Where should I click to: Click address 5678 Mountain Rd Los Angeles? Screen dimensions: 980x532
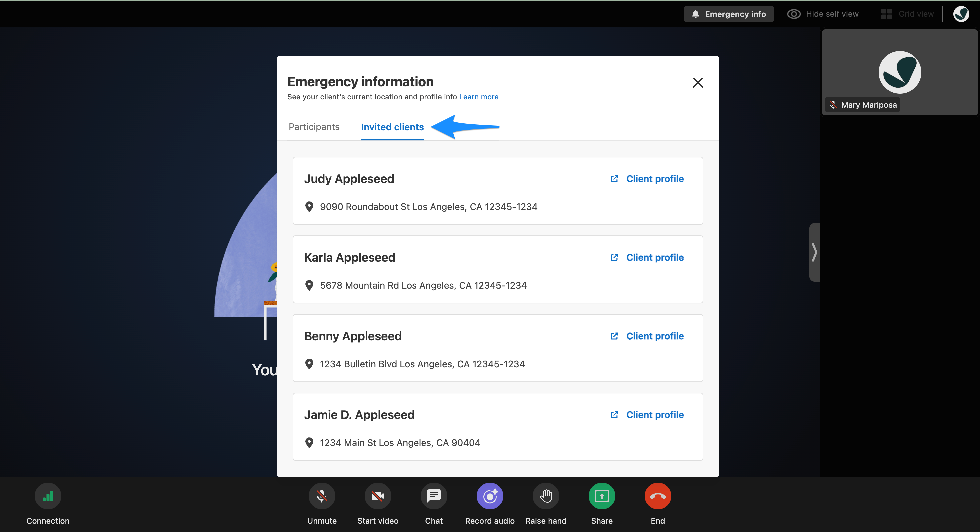[x=423, y=285]
